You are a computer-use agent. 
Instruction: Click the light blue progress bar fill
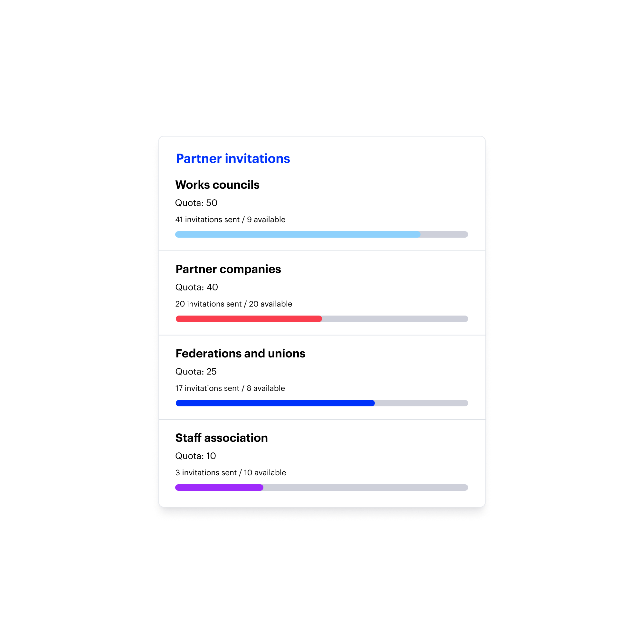click(x=297, y=234)
